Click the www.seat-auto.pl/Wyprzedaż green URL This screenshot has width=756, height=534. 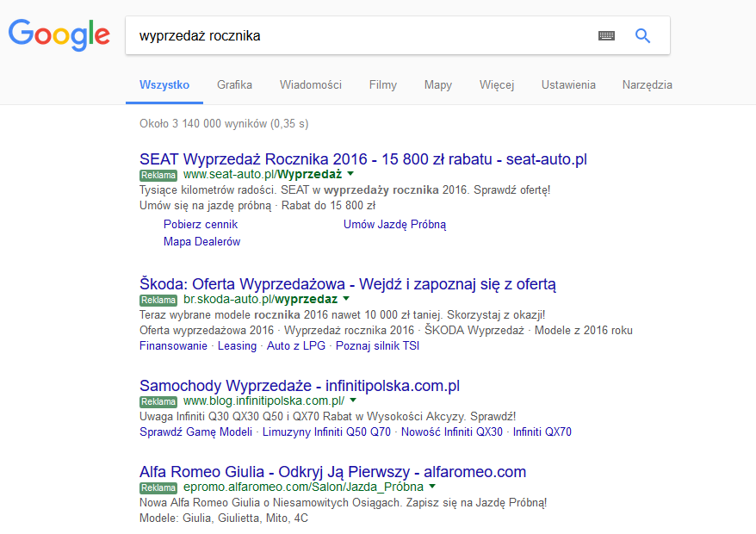pos(263,174)
